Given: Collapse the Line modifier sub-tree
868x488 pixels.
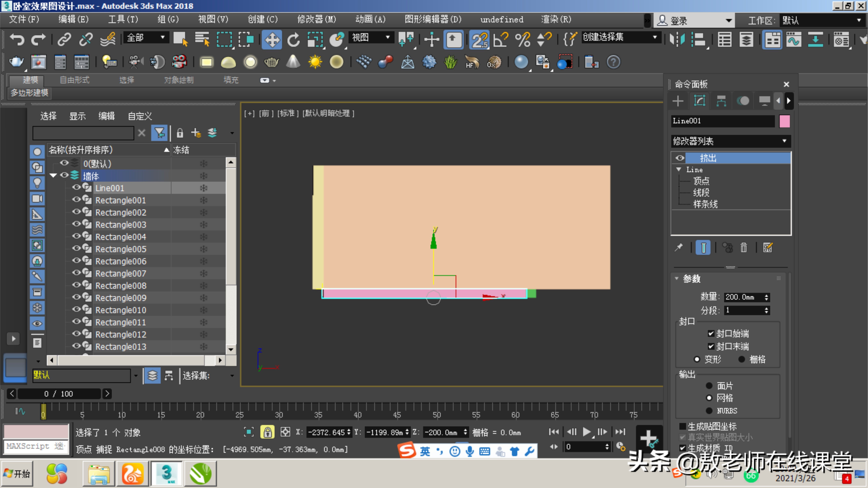Looking at the screenshot, I should [679, 169].
